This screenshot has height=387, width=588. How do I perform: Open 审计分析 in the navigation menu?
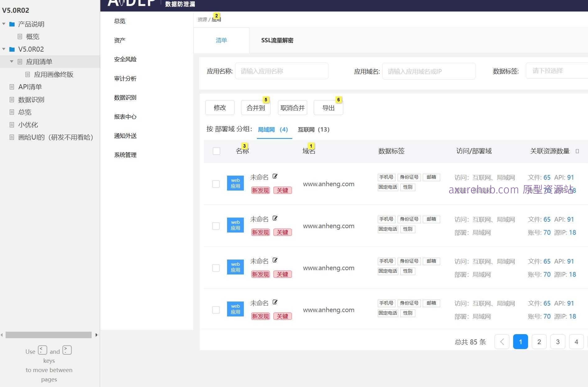[x=125, y=79]
